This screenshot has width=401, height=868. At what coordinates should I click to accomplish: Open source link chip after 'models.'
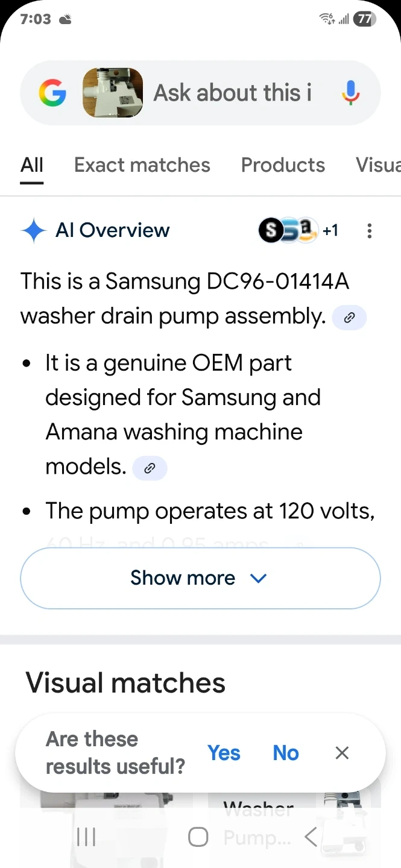point(149,468)
